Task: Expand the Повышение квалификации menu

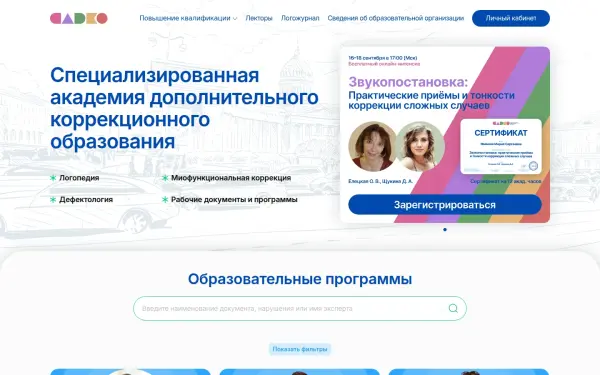Action: coord(188,18)
